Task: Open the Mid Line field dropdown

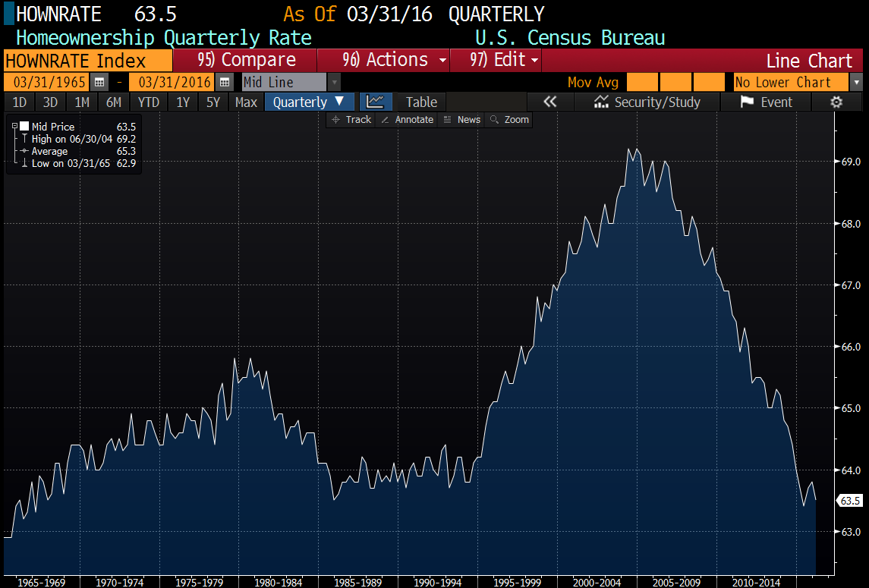Action: click(x=334, y=83)
